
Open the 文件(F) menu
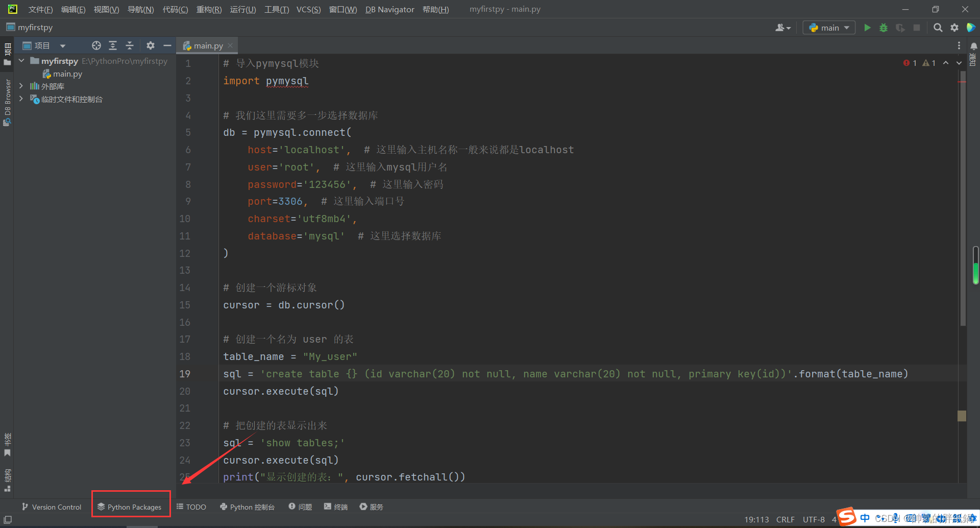[x=40, y=9]
